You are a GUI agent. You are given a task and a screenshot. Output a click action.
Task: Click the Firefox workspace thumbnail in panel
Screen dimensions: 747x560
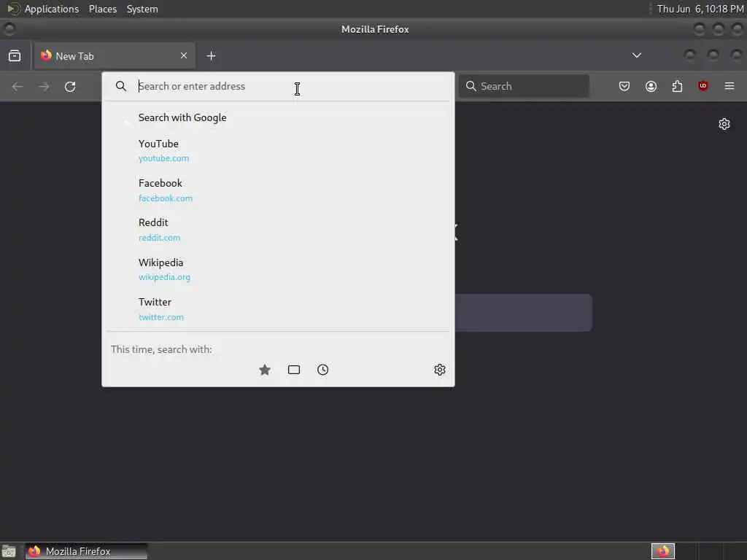pyautogui.click(x=663, y=551)
